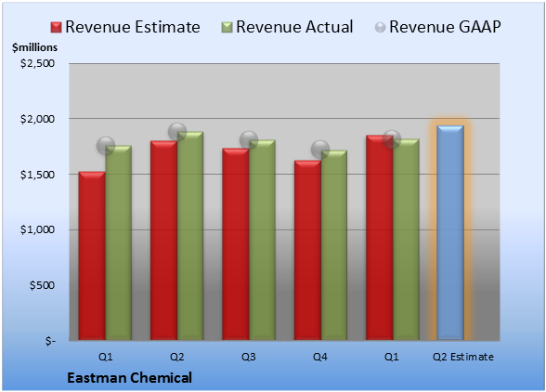Select the blue Q2 Estimate bar

(450, 233)
